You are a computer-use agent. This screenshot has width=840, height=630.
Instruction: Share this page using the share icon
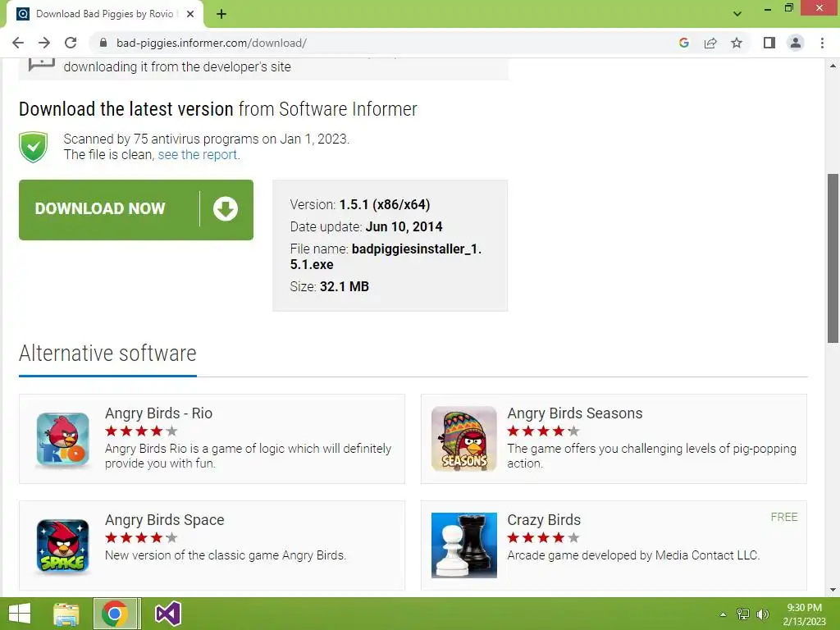(710, 43)
